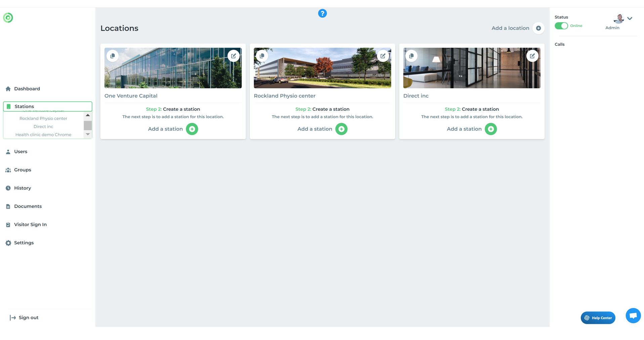Click green plus under Direct inc
The image size is (644, 340).
491,129
